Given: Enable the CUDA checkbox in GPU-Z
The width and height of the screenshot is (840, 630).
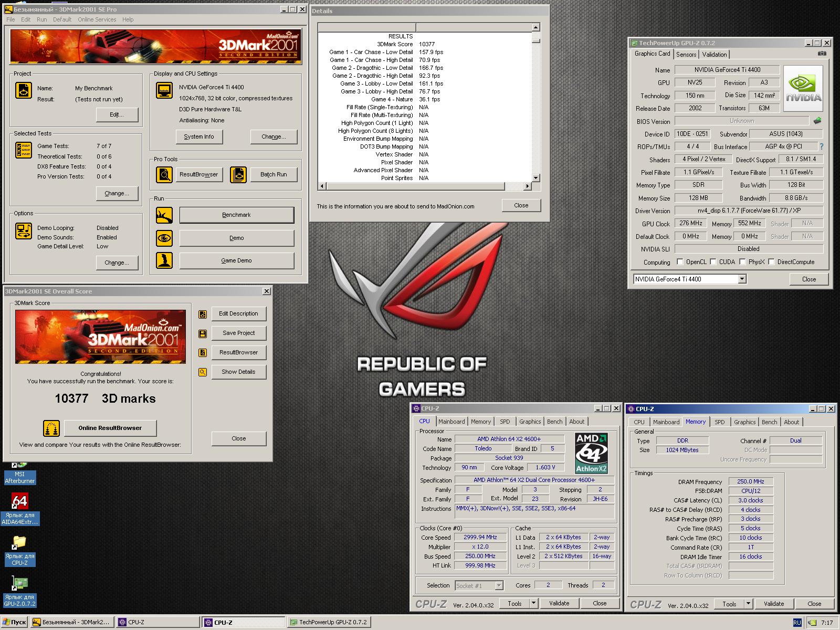Looking at the screenshot, I should pos(713,261).
